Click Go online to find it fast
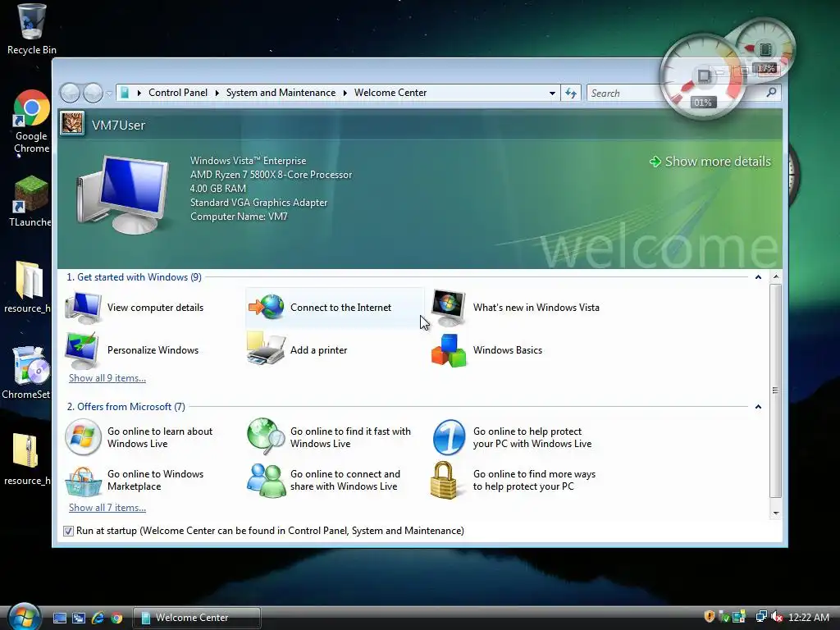 (x=329, y=437)
